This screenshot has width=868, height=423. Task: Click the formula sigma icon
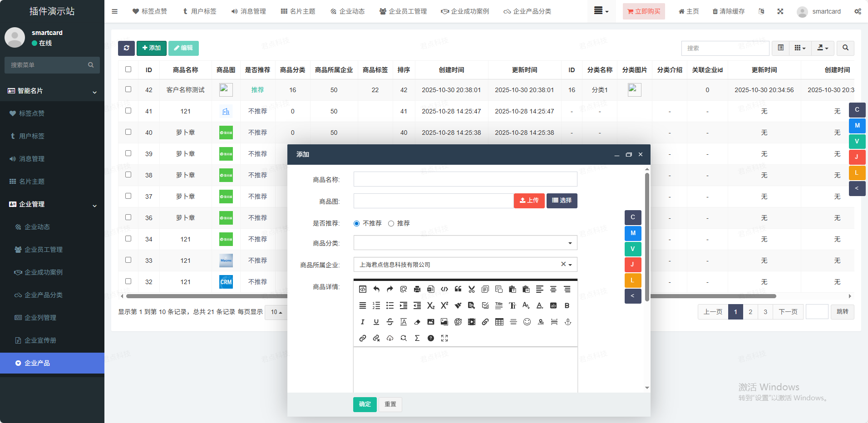(417, 339)
